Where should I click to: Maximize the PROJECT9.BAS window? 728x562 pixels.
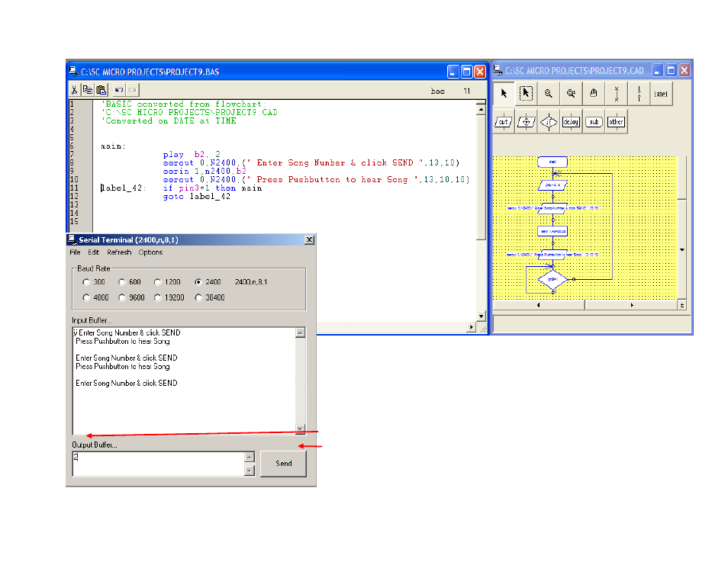tap(466, 72)
